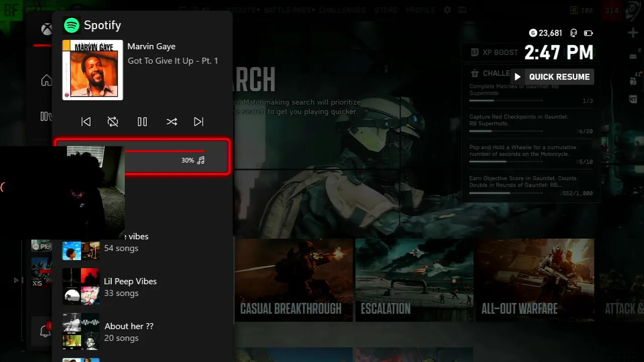The image size is (644, 362).
Task: Click the 200 currency balance
Action: click(x=582, y=10)
